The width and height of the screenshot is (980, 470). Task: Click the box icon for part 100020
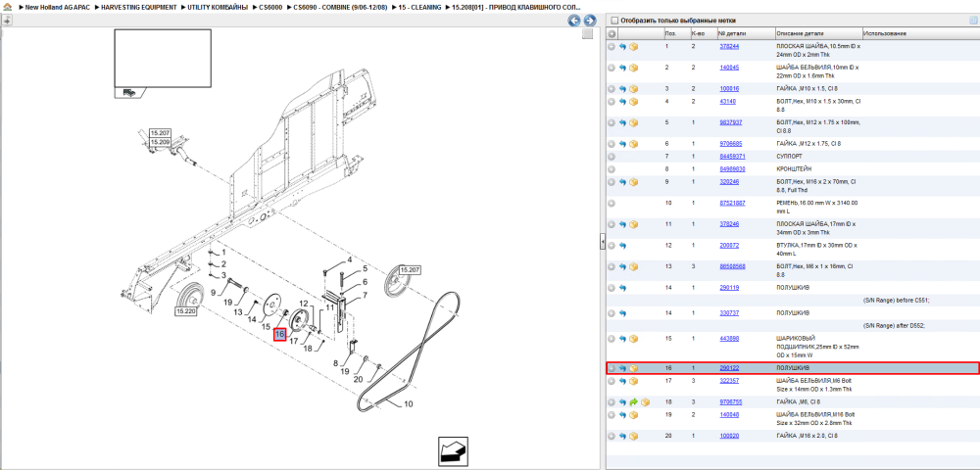click(633, 436)
